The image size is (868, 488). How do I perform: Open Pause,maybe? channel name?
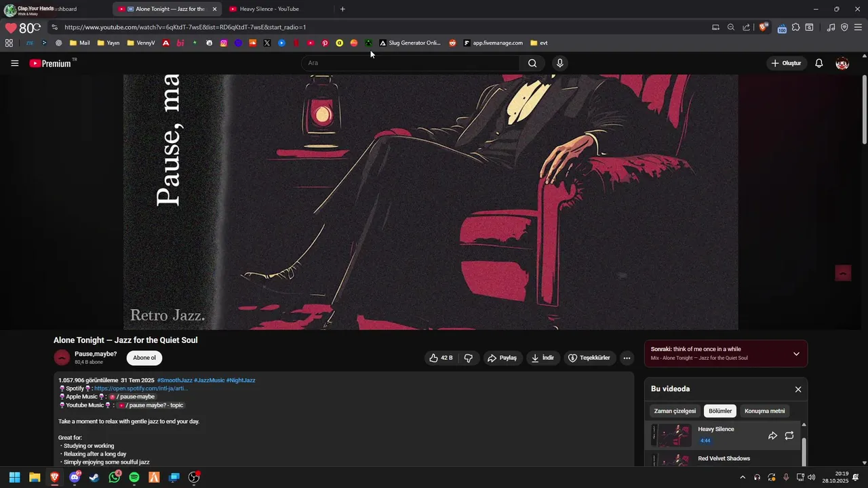point(96,354)
